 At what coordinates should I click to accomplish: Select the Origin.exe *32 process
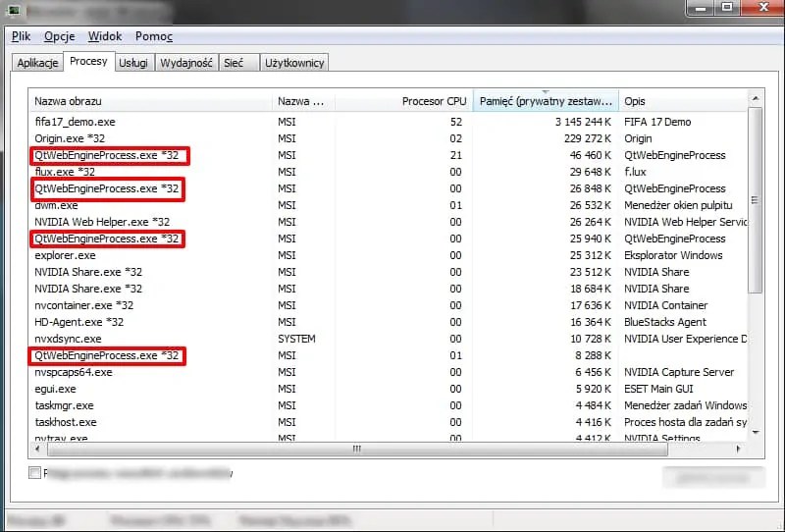388,138
